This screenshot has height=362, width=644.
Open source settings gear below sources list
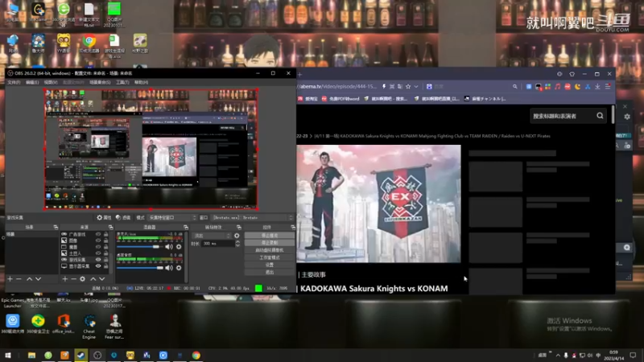pos(83,278)
